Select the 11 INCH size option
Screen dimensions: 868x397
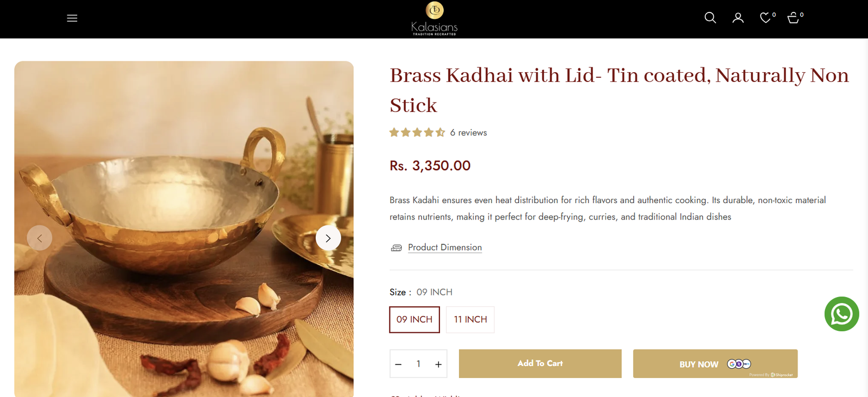[x=470, y=319]
